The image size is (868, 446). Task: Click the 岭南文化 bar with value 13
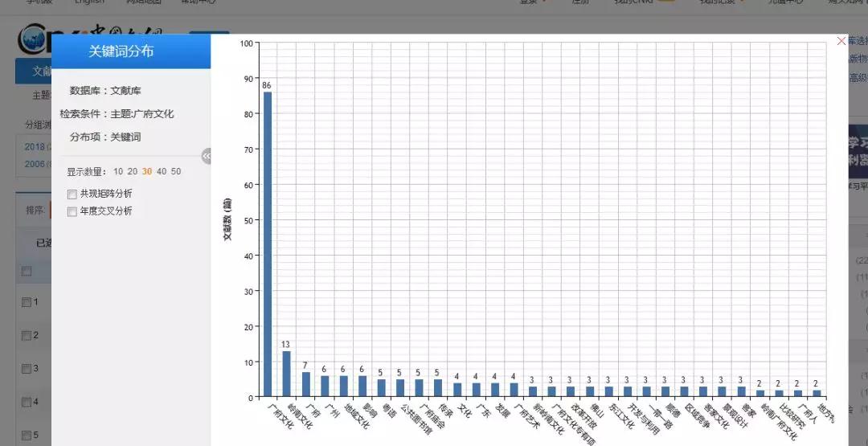tap(286, 374)
